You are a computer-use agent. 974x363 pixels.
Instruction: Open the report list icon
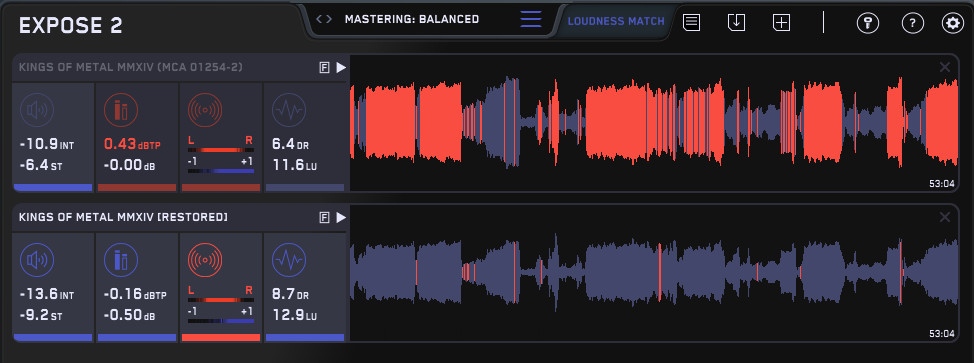[x=691, y=22]
